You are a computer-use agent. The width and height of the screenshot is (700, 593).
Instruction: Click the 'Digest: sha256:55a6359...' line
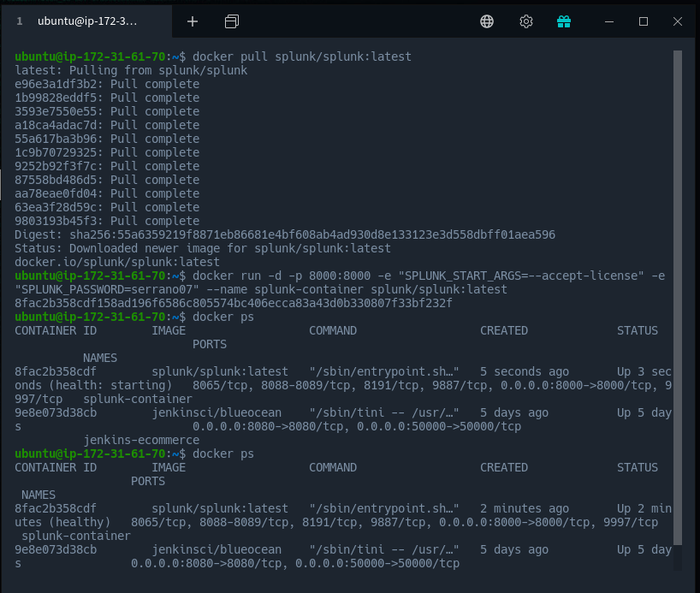tap(285, 234)
